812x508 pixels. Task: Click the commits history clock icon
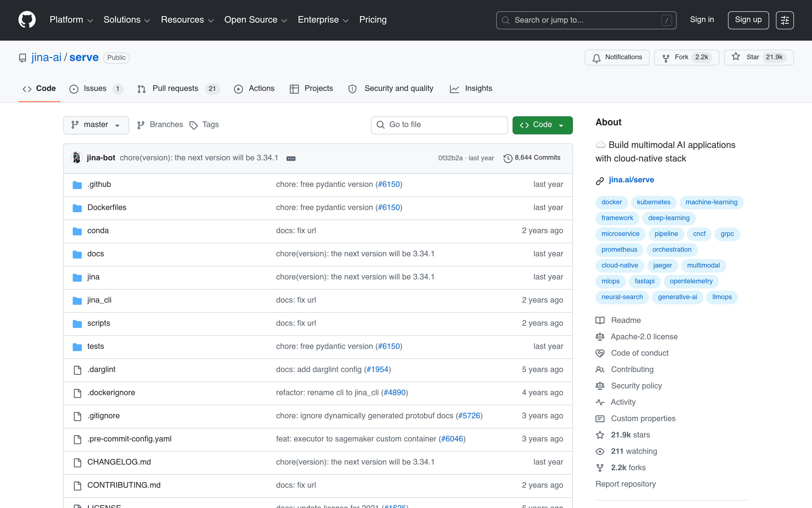click(508, 158)
